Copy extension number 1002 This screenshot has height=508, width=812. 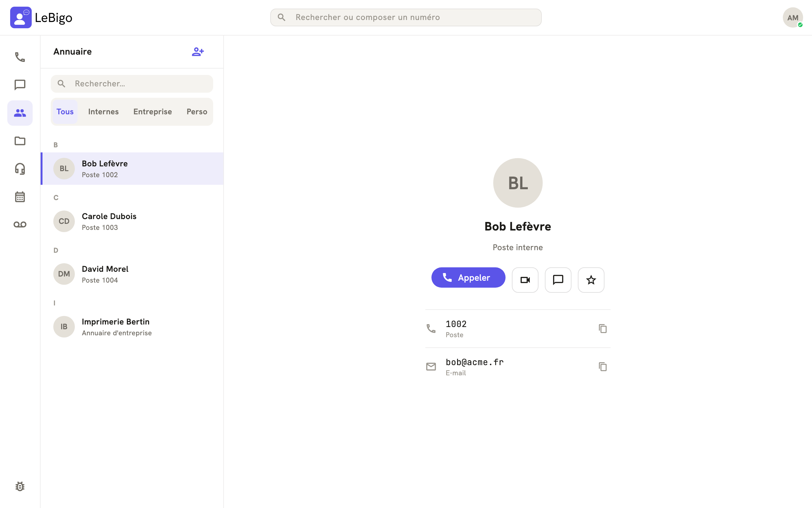tap(603, 329)
